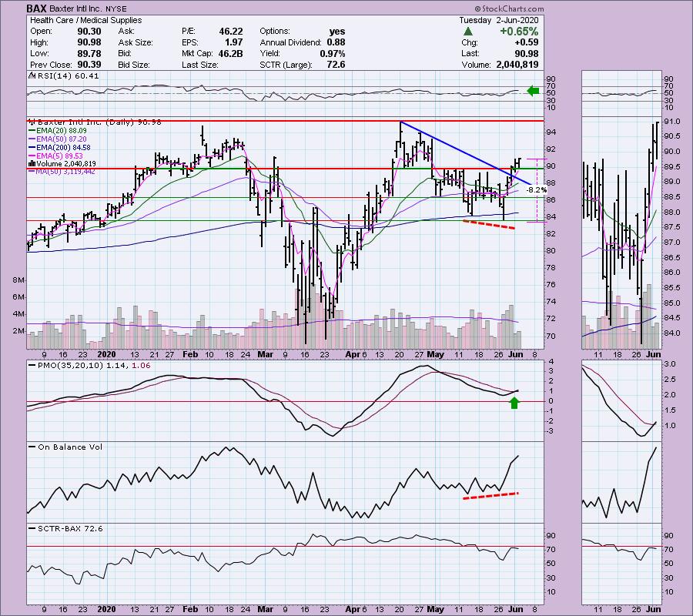Image resolution: width=693 pixels, height=616 pixels.
Task: Click the Mar label on the upper date axis
Action: (x=265, y=354)
